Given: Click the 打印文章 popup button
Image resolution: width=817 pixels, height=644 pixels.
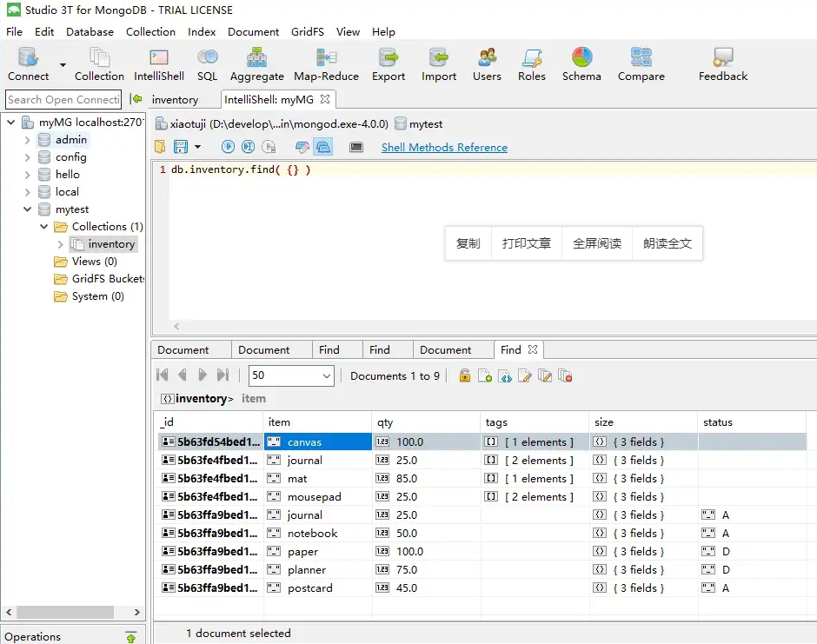Looking at the screenshot, I should point(526,243).
